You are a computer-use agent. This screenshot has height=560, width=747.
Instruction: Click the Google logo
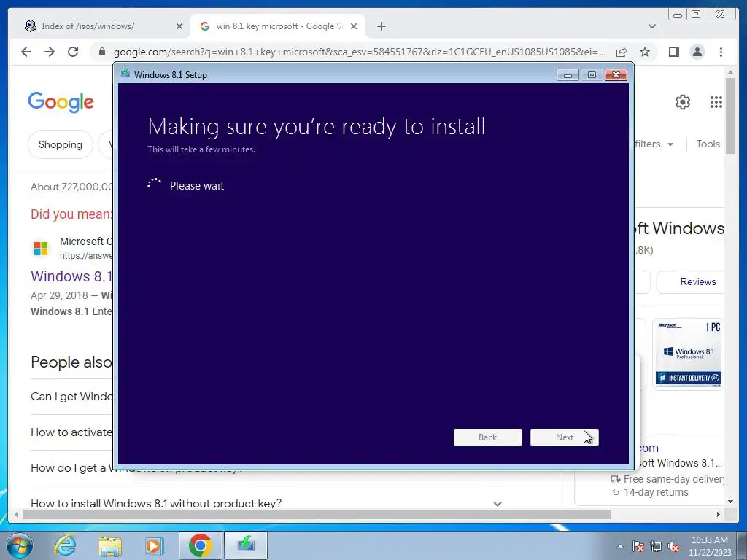(61, 102)
